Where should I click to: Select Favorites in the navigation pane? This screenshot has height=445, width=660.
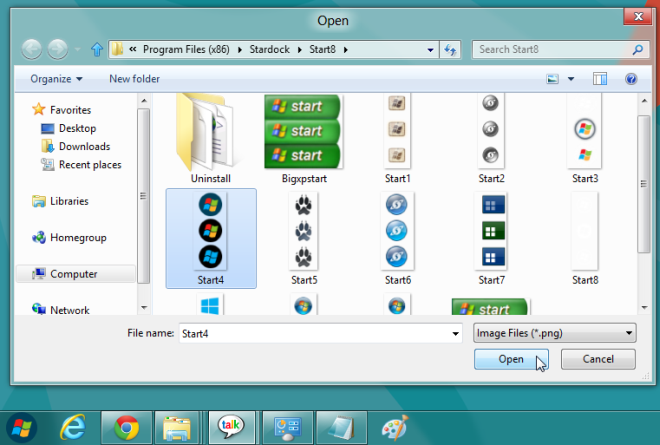point(62,110)
